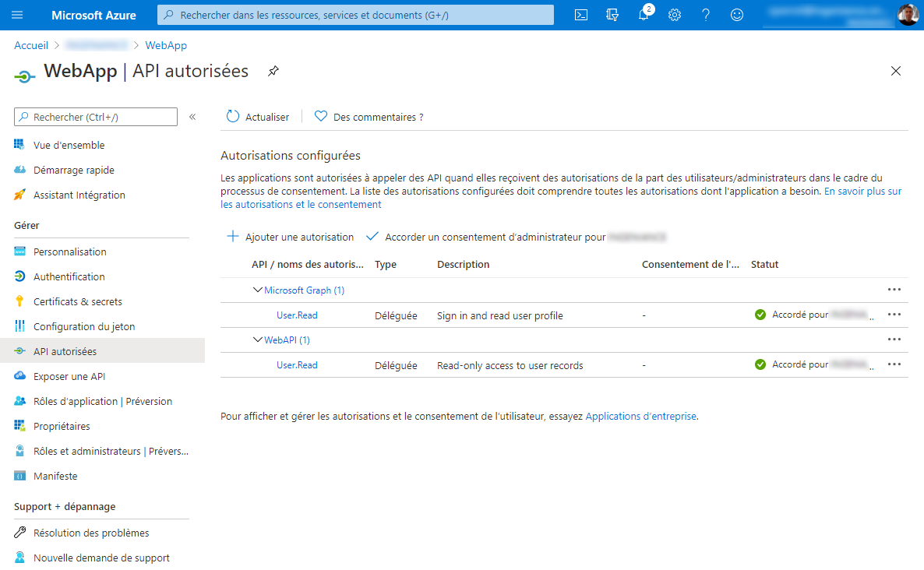
Task: Click the Vue d'ensemble icon
Action: (19, 145)
